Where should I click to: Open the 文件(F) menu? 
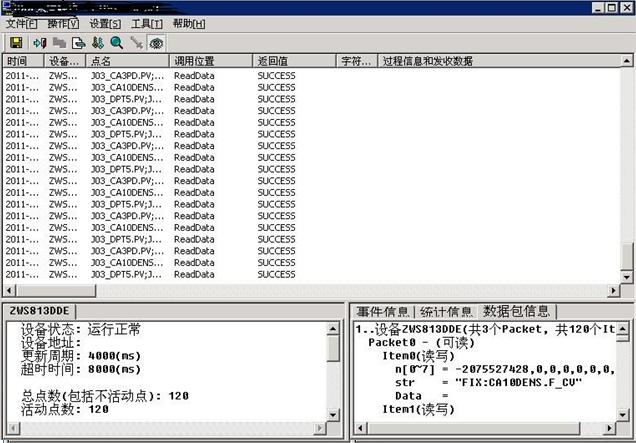coord(22,23)
